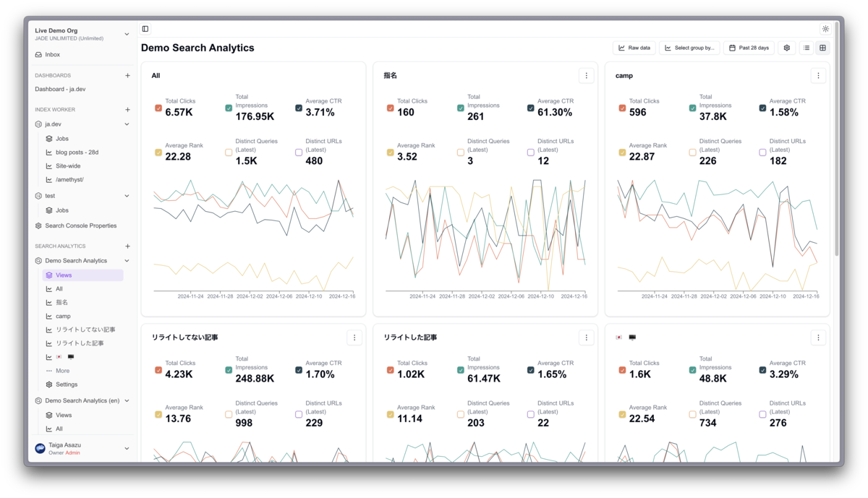Collapse the Demo Search Analytics section
The image size is (868, 498).
[x=127, y=261]
